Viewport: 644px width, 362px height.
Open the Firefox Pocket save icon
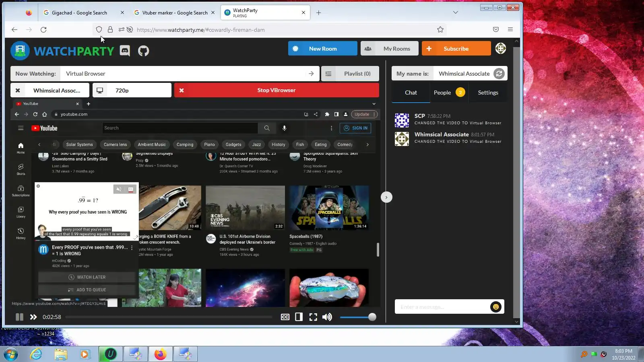[x=496, y=29]
